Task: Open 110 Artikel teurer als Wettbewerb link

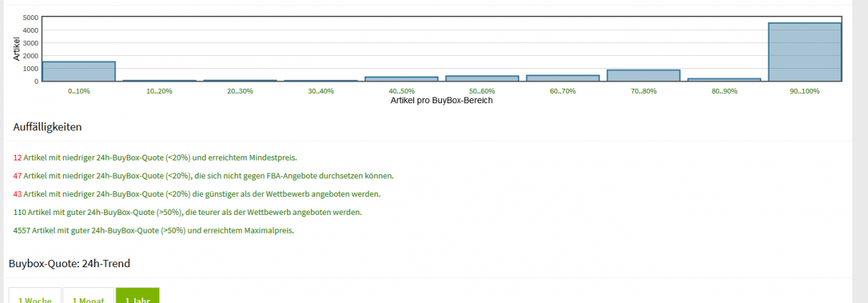Action: coord(188,212)
